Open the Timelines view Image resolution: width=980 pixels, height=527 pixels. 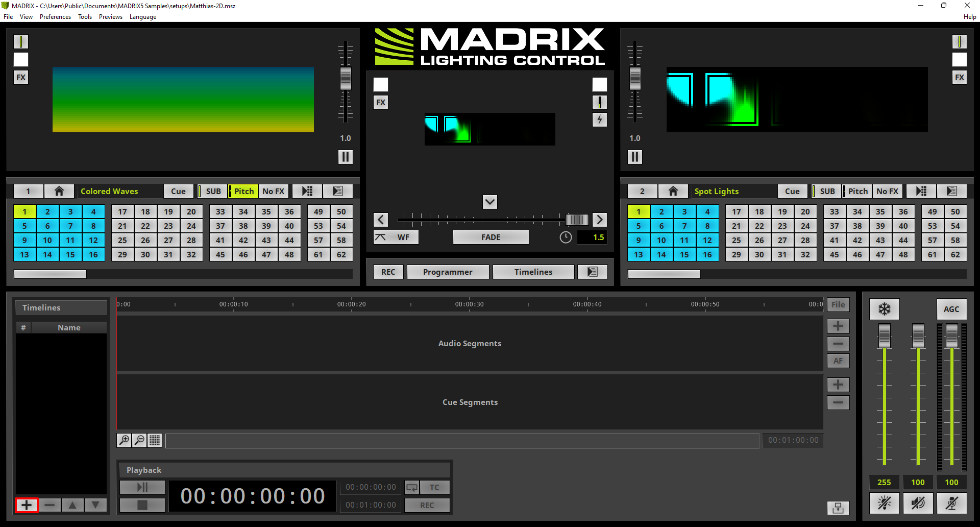click(533, 272)
